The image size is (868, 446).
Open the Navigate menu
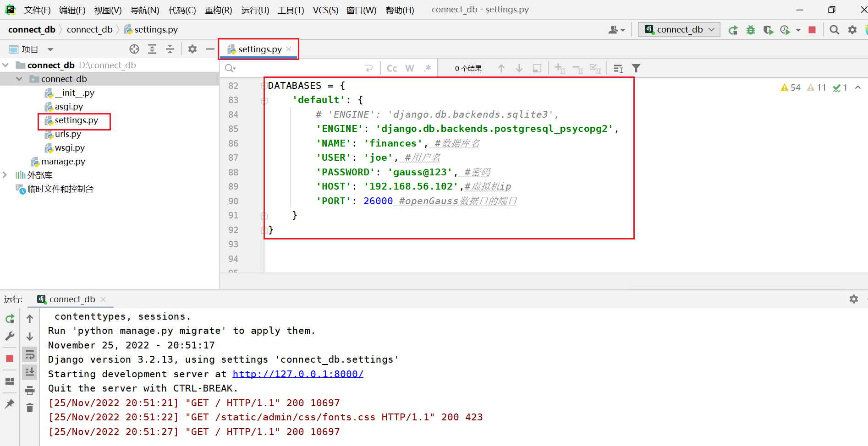point(145,10)
